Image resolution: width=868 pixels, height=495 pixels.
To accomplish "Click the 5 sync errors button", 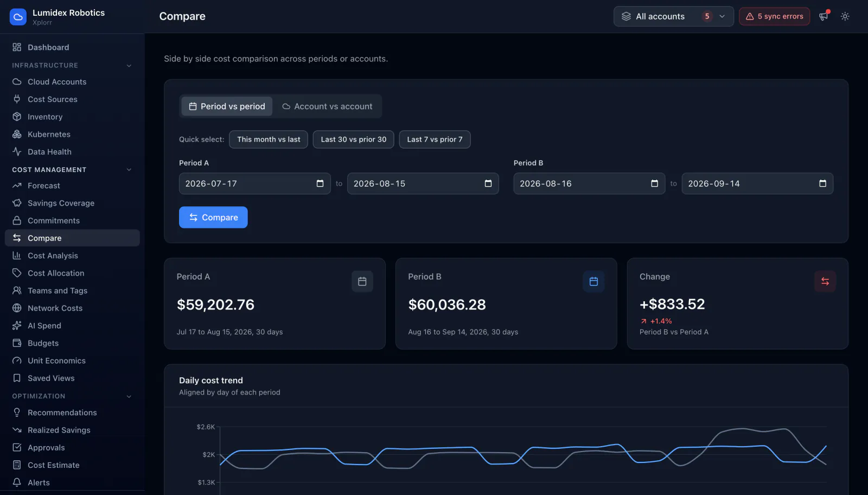I will [x=774, y=16].
